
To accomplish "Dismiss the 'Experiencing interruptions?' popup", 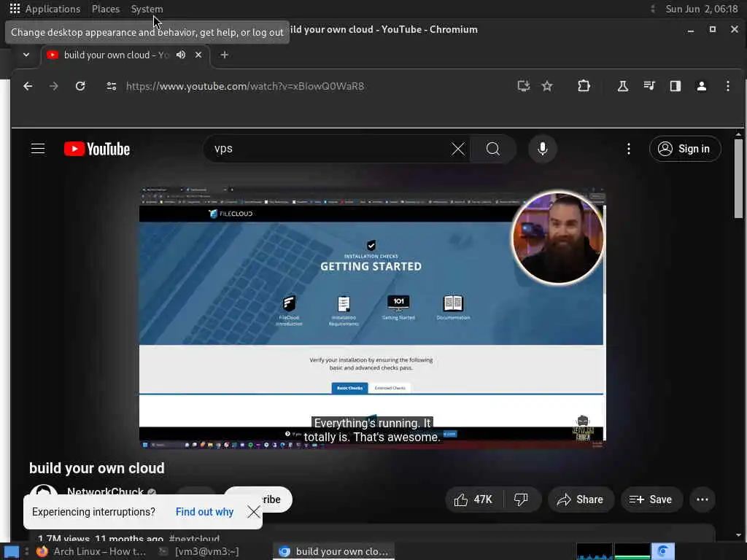I will point(253,512).
